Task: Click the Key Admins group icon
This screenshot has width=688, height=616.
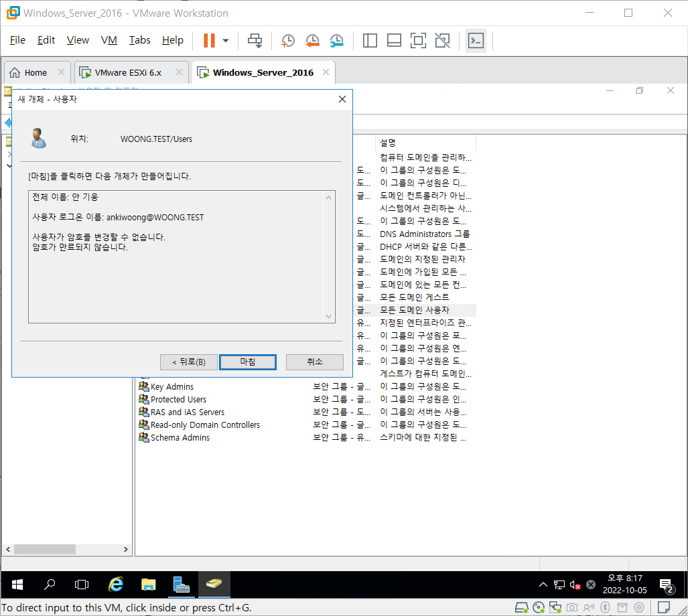Action: pos(144,386)
